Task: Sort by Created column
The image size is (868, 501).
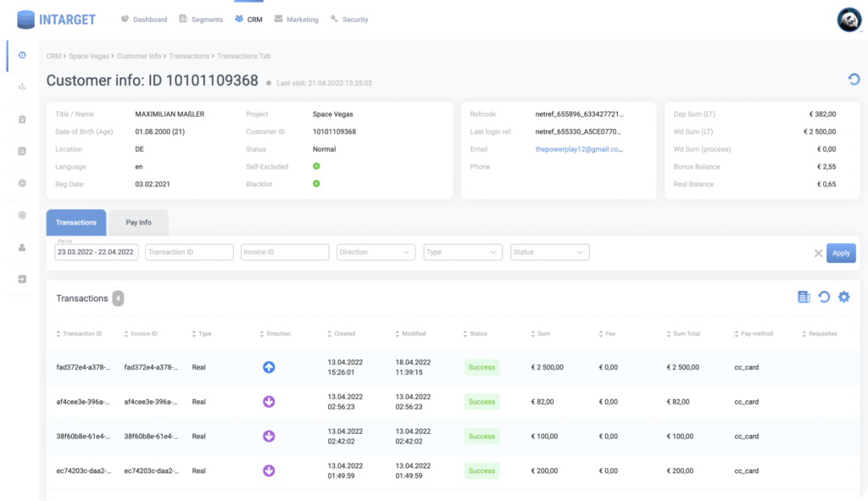Action: (341, 334)
